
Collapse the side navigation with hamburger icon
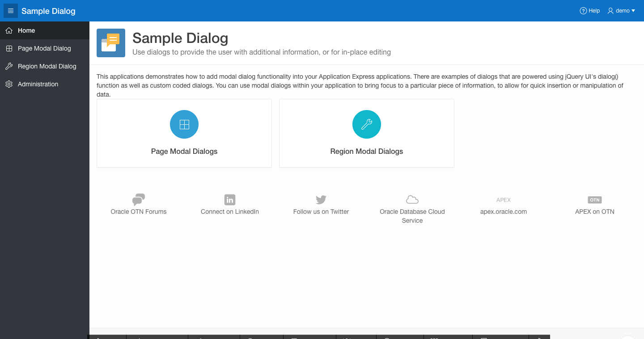[x=11, y=11]
